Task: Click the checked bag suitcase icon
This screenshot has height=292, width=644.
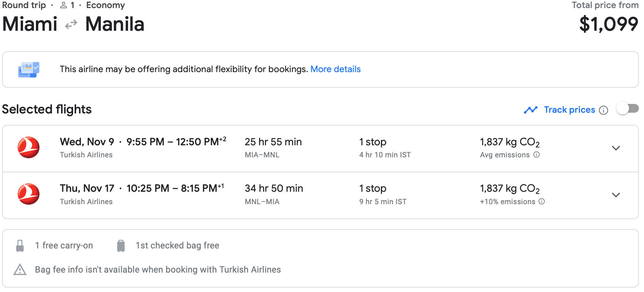Action: coord(121,246)
